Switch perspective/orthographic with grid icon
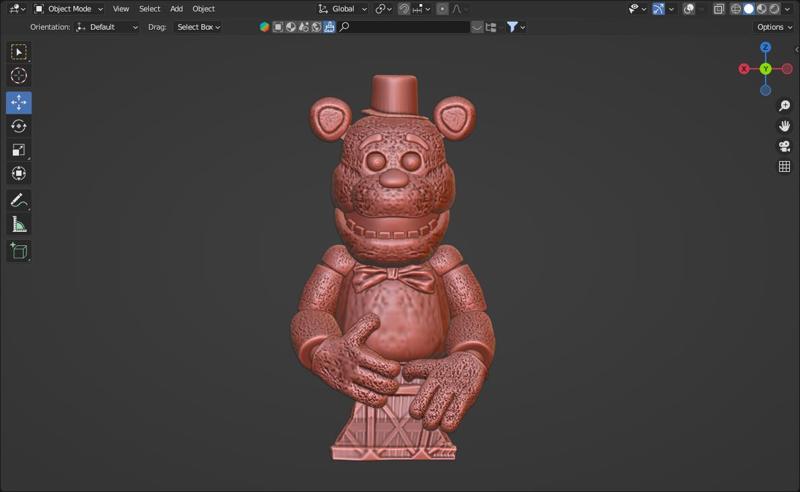 point(784,166)
